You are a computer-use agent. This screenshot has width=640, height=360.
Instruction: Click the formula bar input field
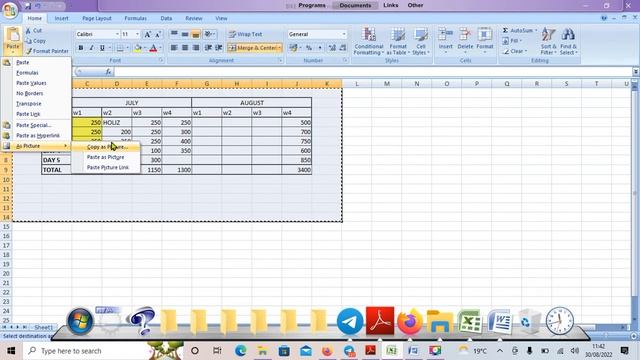373,72
